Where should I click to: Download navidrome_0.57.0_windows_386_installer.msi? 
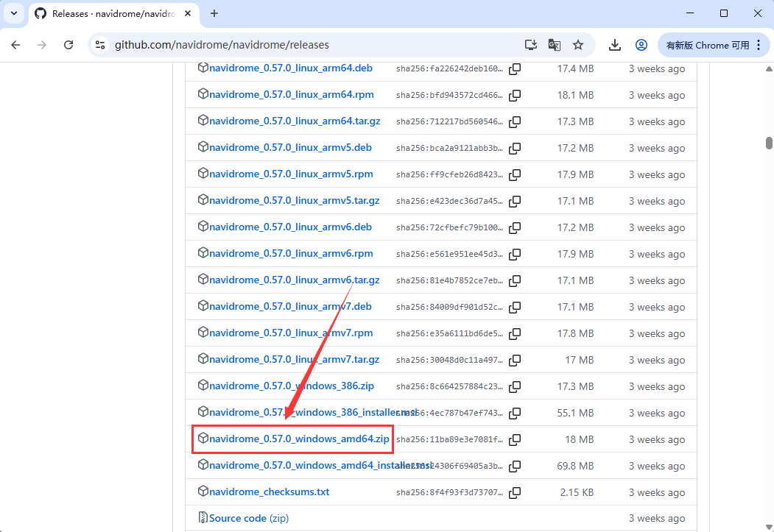coord(313,412)
